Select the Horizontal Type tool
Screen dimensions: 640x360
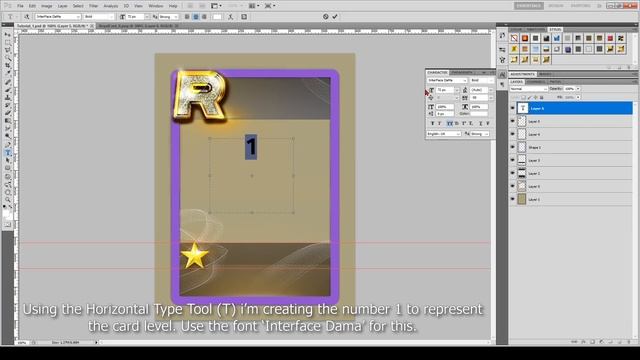pos(8,153)
